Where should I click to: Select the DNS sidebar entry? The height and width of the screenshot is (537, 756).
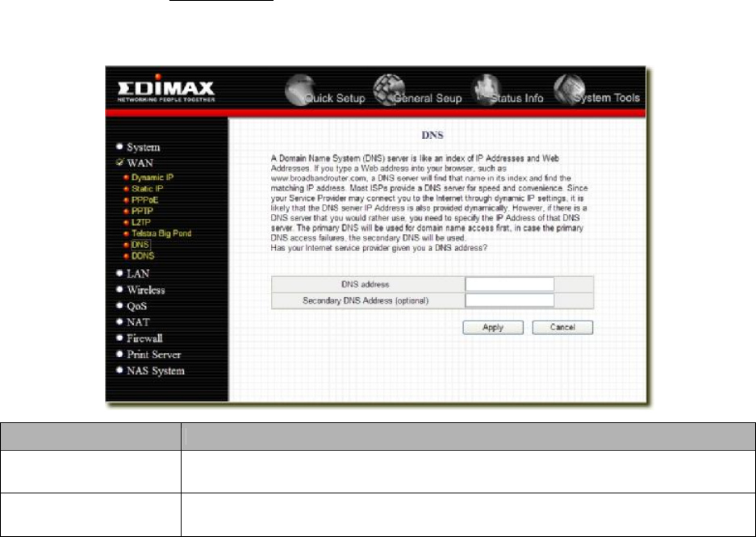pos(140,245)
